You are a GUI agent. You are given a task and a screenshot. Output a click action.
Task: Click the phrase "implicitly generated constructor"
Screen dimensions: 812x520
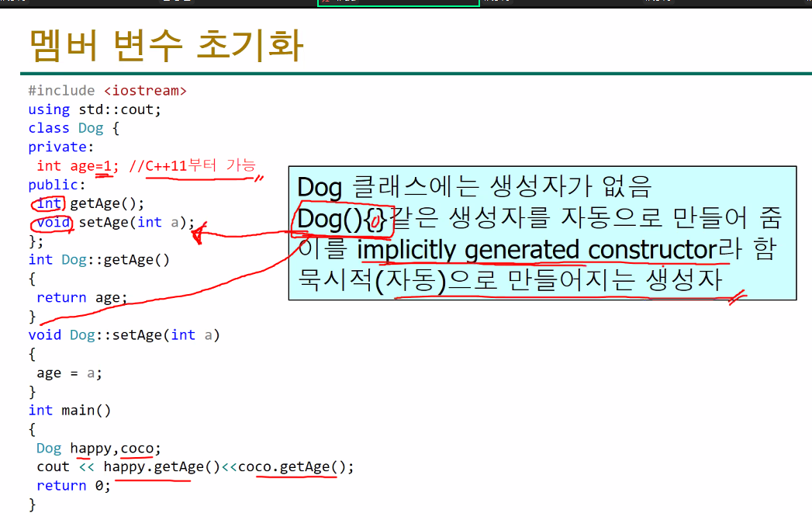pos(537,250)
